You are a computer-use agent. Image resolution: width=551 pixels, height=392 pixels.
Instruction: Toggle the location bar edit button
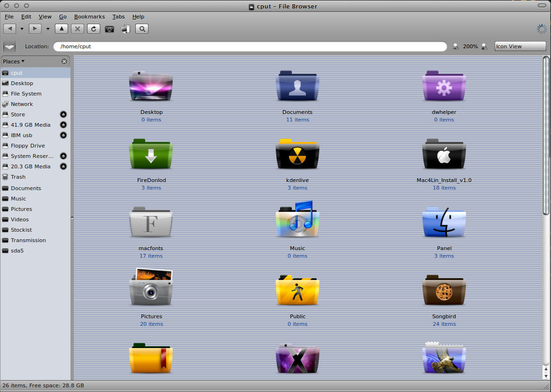(x=9, y=46)
